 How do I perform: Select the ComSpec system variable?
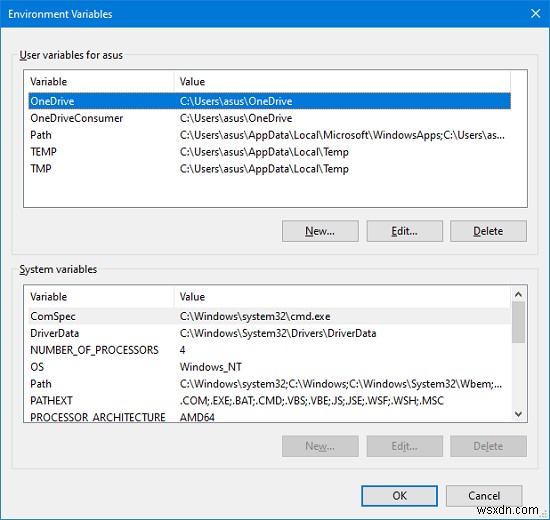(x=269, y=316)
